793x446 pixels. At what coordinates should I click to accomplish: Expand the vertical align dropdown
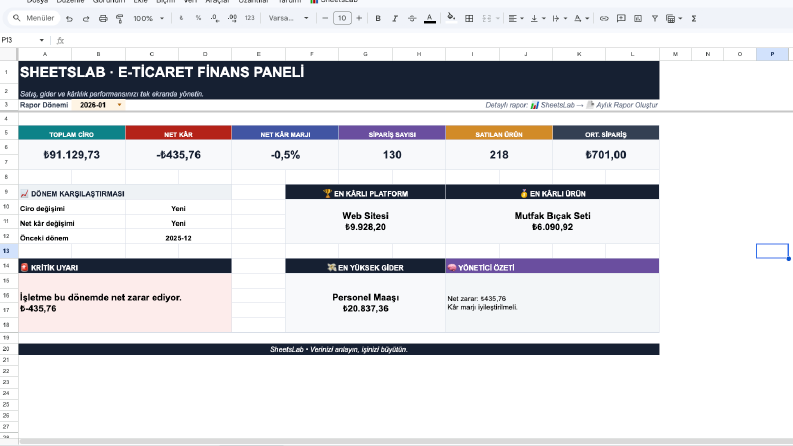pyautogui.click(x=544, y=18)
